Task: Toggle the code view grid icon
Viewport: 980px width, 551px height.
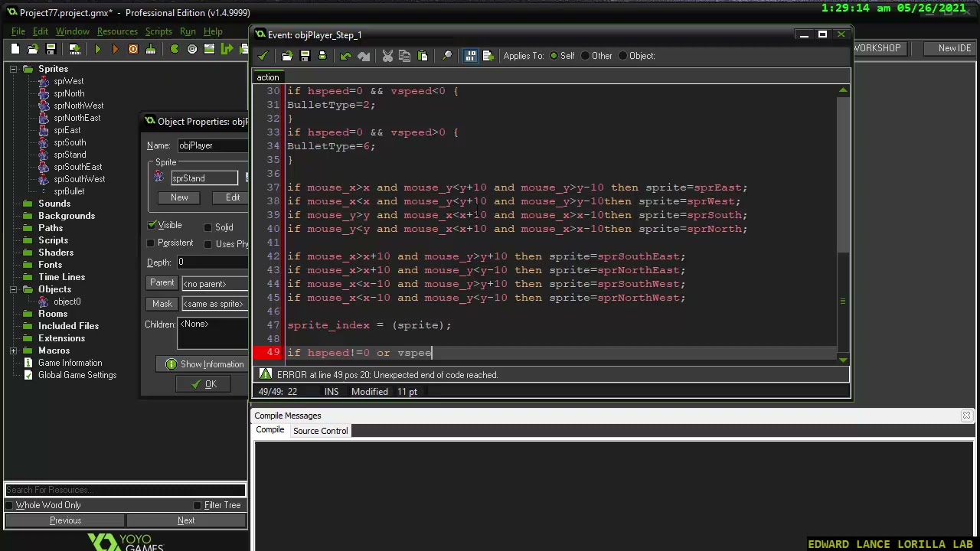Action: tap(470, 56)
